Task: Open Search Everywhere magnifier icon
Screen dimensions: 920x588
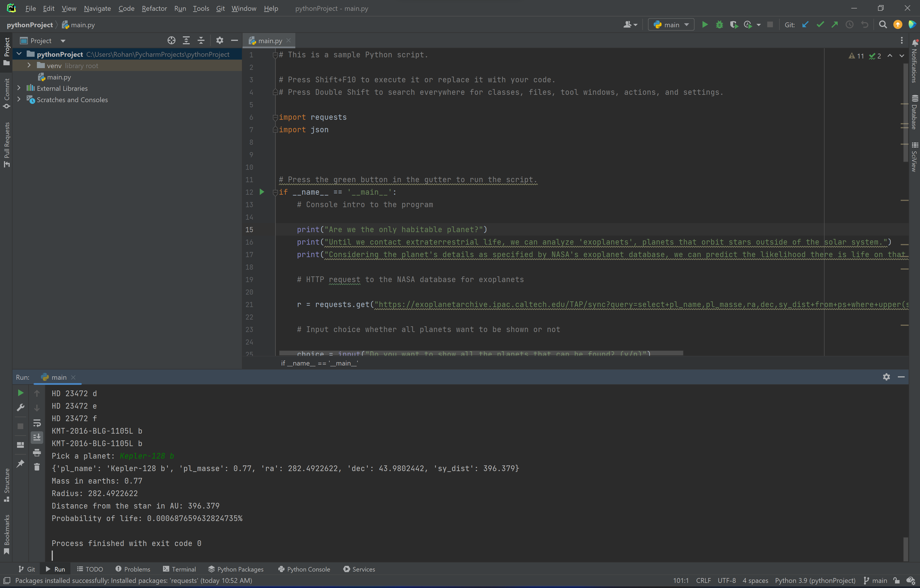Action: point(883,25)
